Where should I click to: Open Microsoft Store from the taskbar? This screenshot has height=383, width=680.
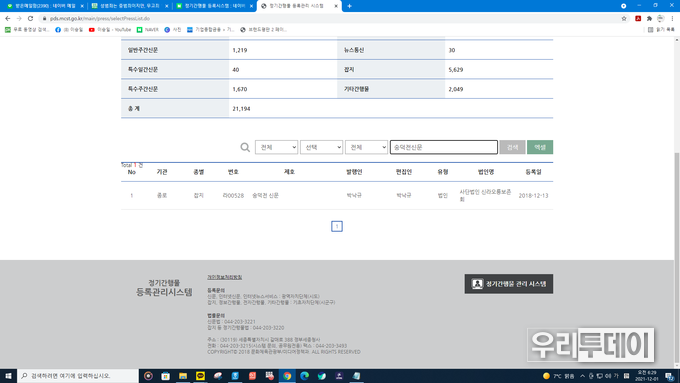[166, 376]
